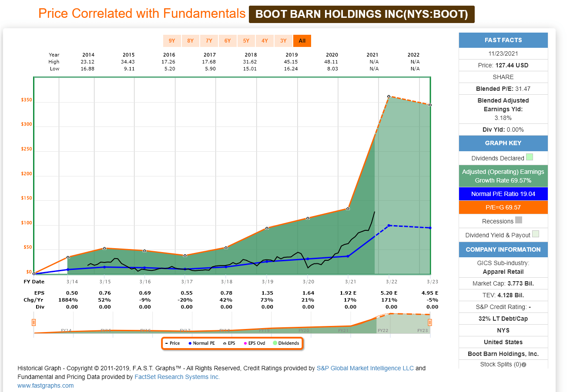Click the Normal PE point at 3/22
580x392 pixels.
[x=389, y=226]
